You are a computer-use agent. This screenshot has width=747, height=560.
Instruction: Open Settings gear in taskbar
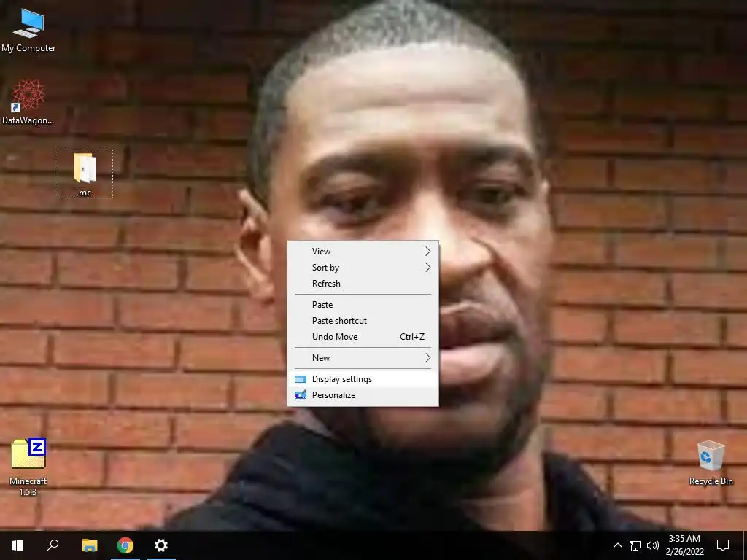[x=161, y=545]
